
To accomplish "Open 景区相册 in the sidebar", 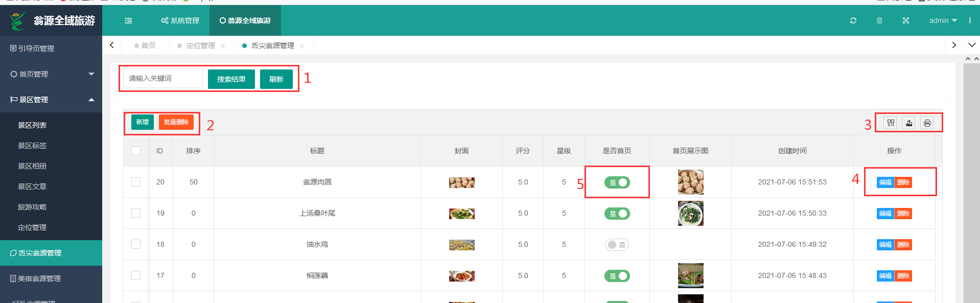I will pos(51,166).
